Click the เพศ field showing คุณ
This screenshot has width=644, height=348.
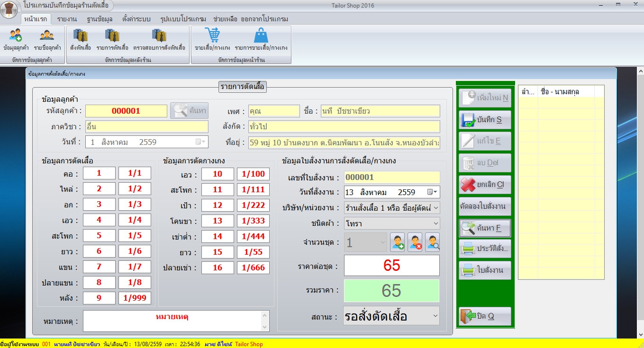[x=274, y=111]
